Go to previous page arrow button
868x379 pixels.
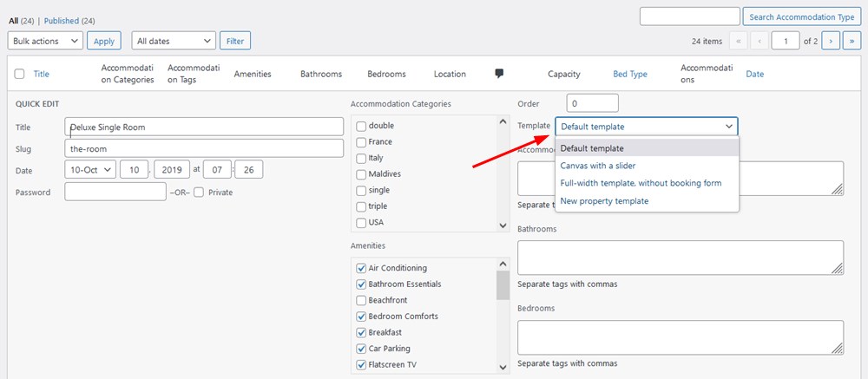(759, 41)
